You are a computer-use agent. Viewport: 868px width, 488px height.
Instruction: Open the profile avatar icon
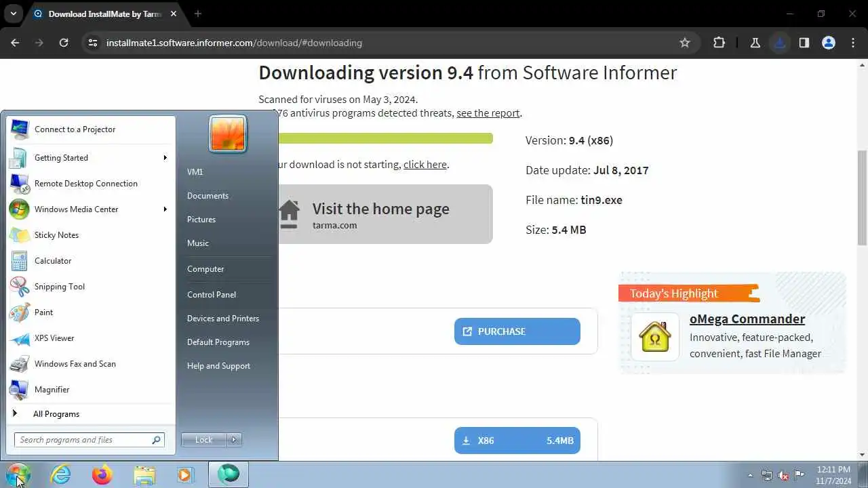[829, 43]
